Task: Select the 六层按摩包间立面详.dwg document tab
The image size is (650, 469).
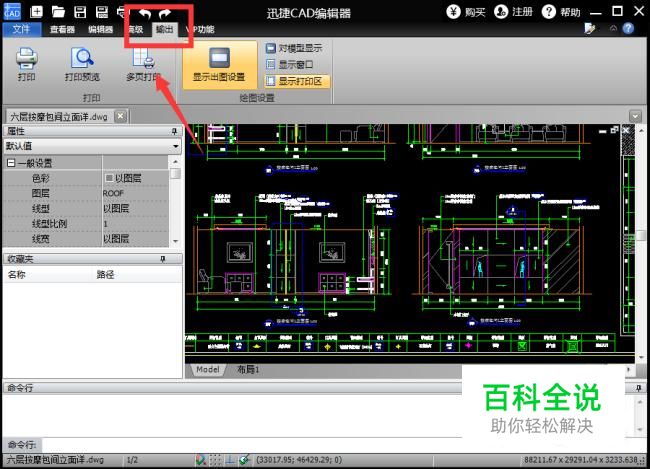Action: (59, 117)
